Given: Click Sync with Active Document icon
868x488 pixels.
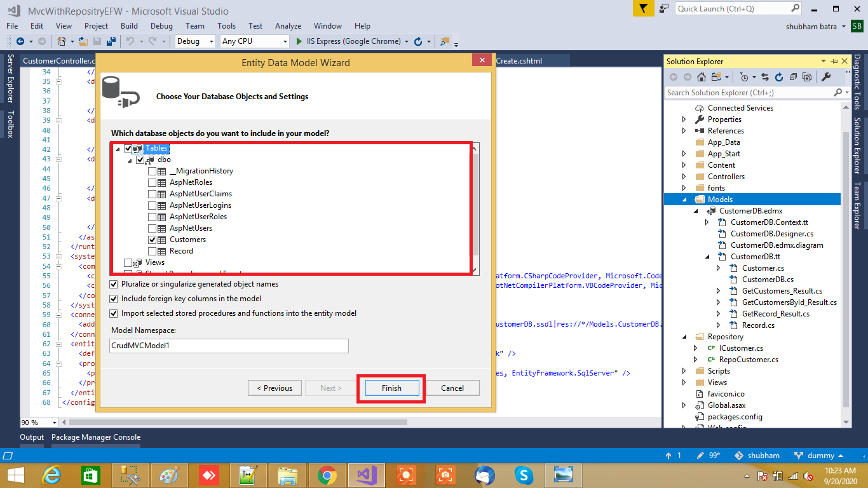Looking at the screenshot, I should (x=764, y=77).
